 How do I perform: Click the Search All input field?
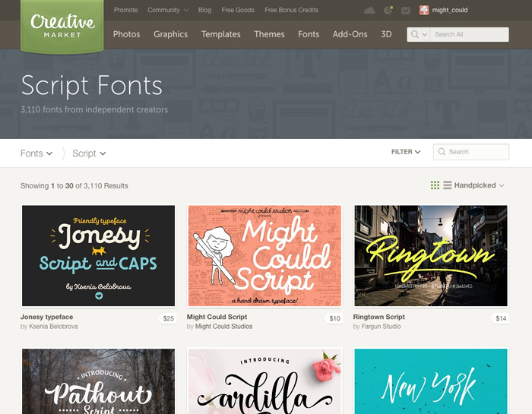point(470,35)
